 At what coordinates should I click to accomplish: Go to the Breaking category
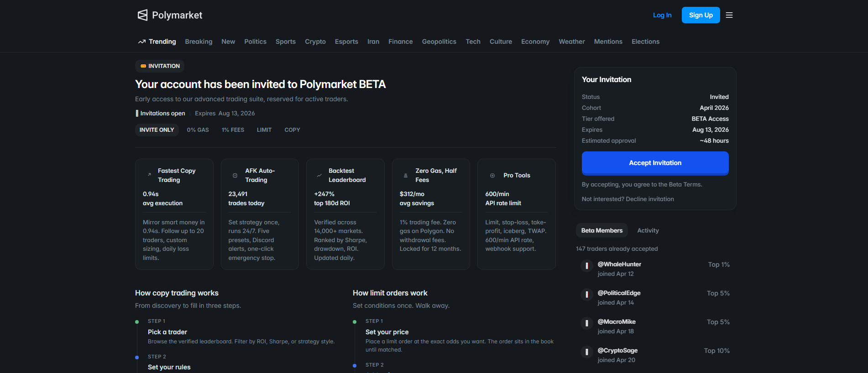coord(199,41)
